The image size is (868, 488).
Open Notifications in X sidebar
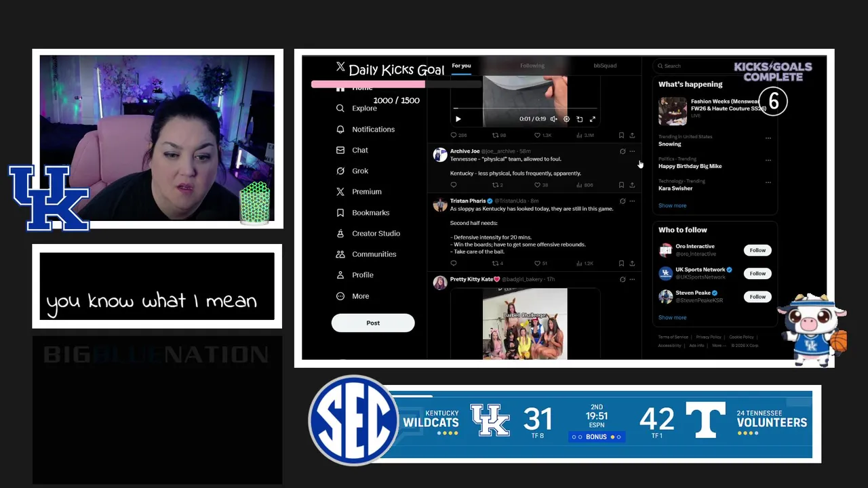[366, 129]
